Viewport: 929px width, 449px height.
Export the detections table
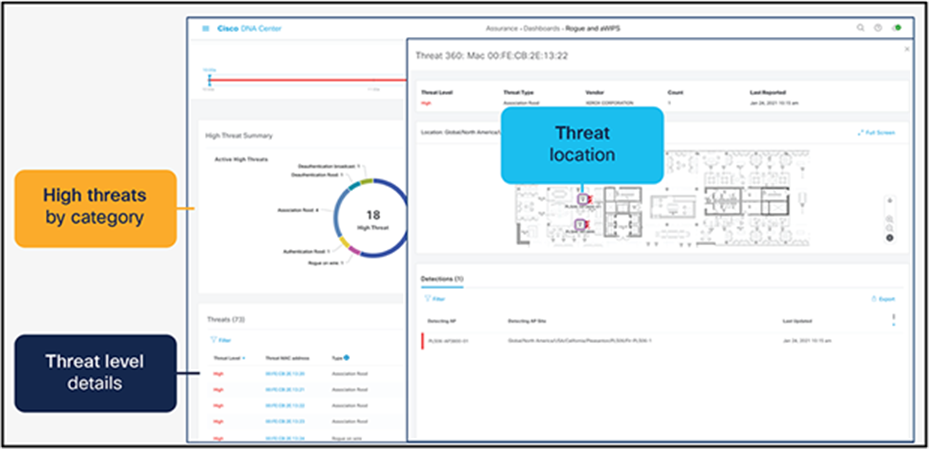883,299
